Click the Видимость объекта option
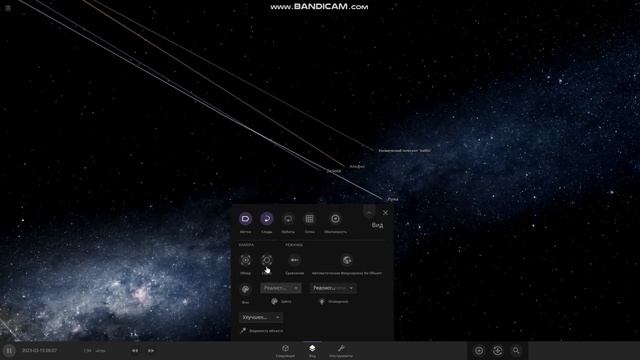The width and height of the screenshot is (640, 360). [261, 331]
